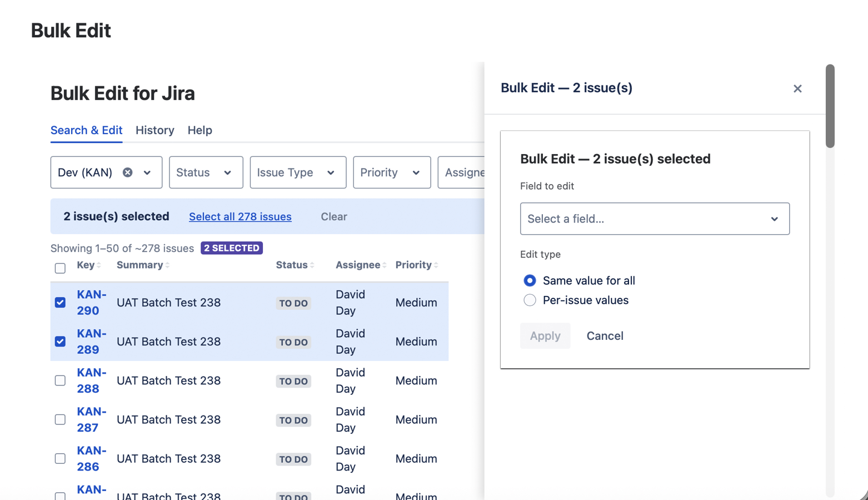Open the Status filter dropdown

tap(206, 172)
